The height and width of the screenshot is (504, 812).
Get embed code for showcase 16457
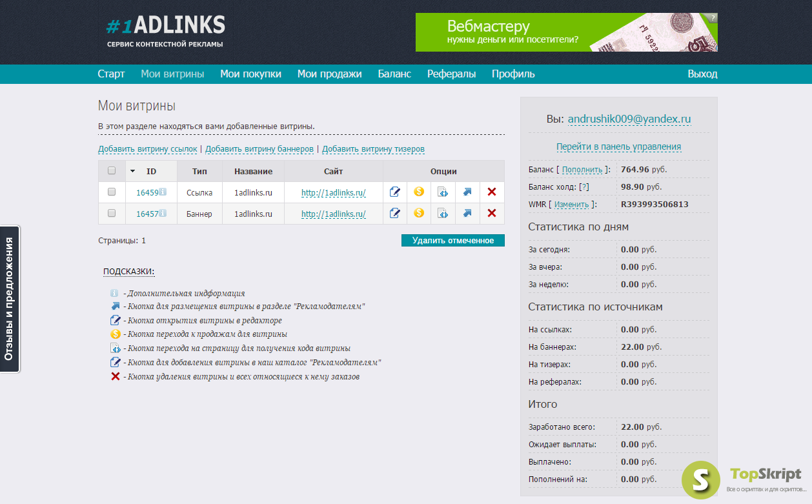point(443,213)
